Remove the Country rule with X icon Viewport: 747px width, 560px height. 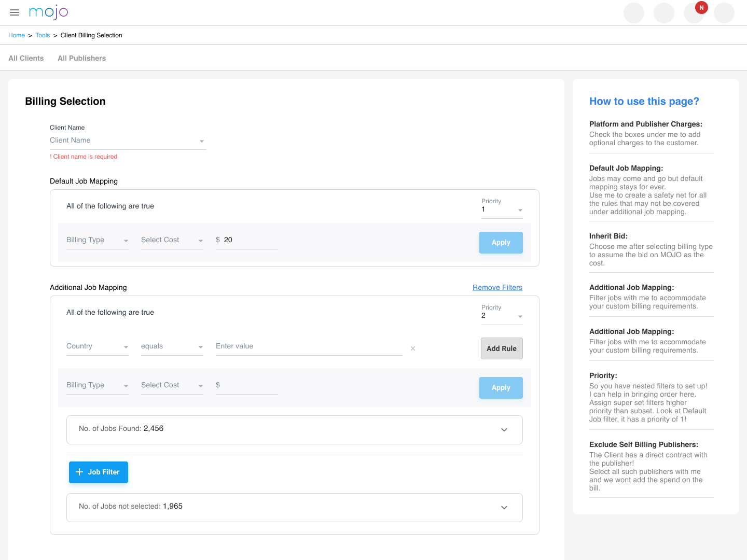point(413,348)
